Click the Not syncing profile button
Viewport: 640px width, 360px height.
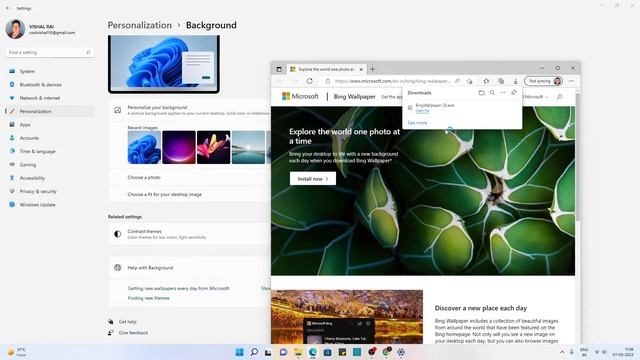click(x=544, y=81)
